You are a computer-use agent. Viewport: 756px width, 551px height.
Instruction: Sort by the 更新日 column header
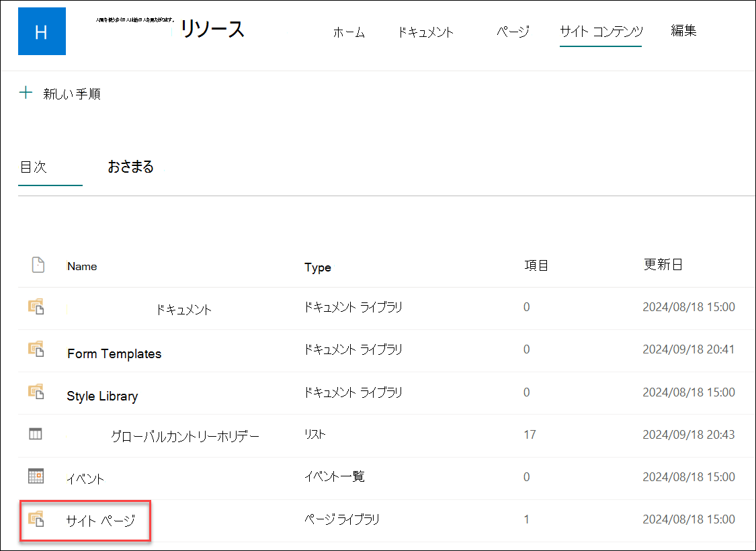click(663, 264)
